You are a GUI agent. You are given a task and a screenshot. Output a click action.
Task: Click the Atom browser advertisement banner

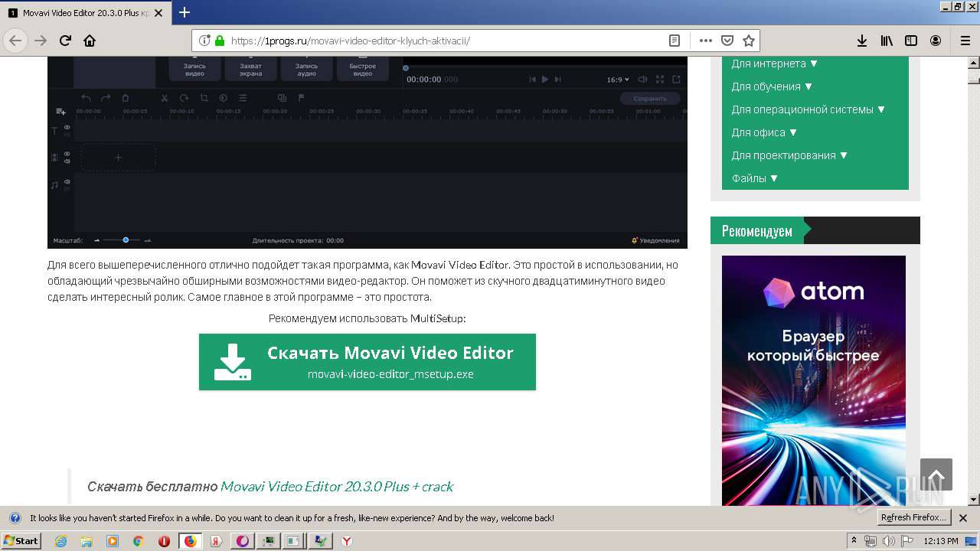(x=814, y=380)
